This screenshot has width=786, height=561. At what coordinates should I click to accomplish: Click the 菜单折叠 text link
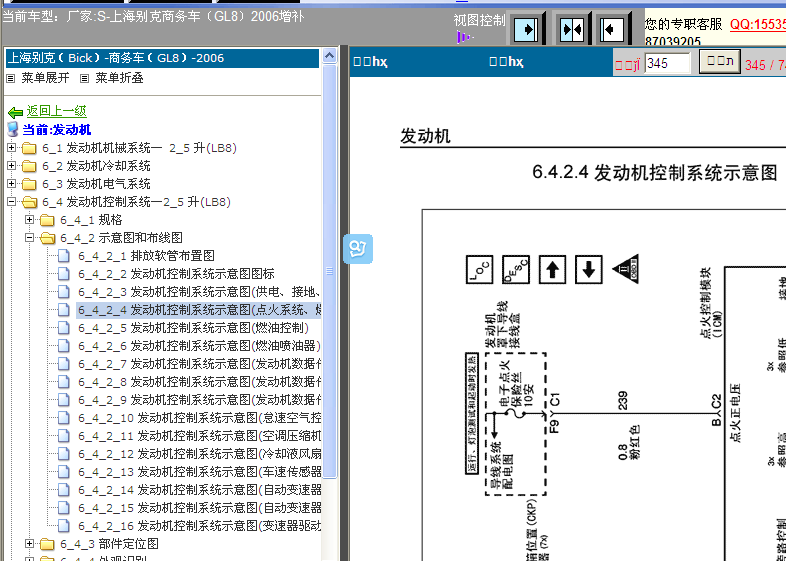(119, 78)
